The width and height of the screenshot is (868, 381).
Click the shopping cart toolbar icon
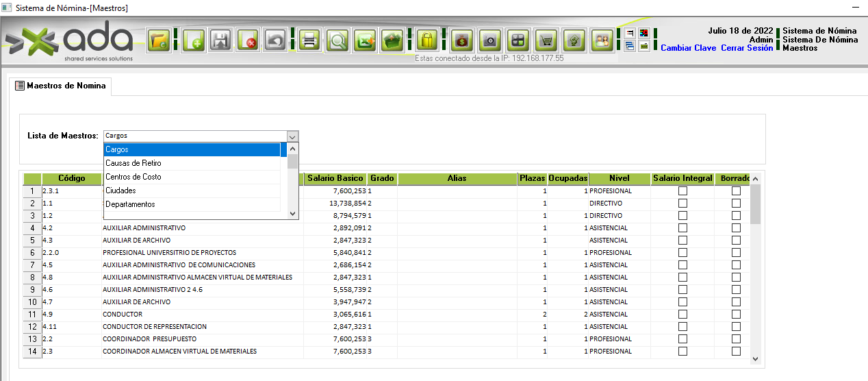click(x=546, y=40)
